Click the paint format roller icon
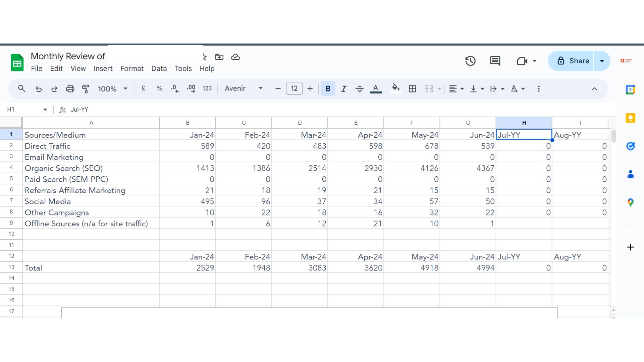 86,89
